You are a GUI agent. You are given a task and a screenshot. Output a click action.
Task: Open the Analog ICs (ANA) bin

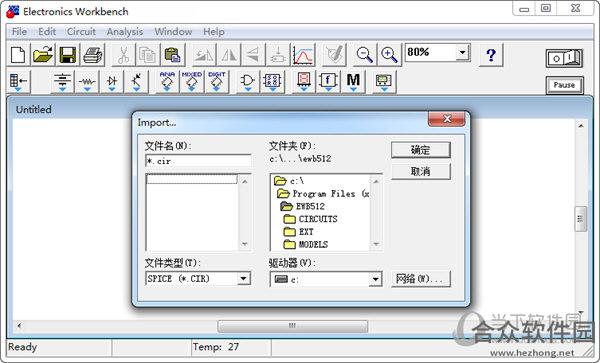click(167, 82)
